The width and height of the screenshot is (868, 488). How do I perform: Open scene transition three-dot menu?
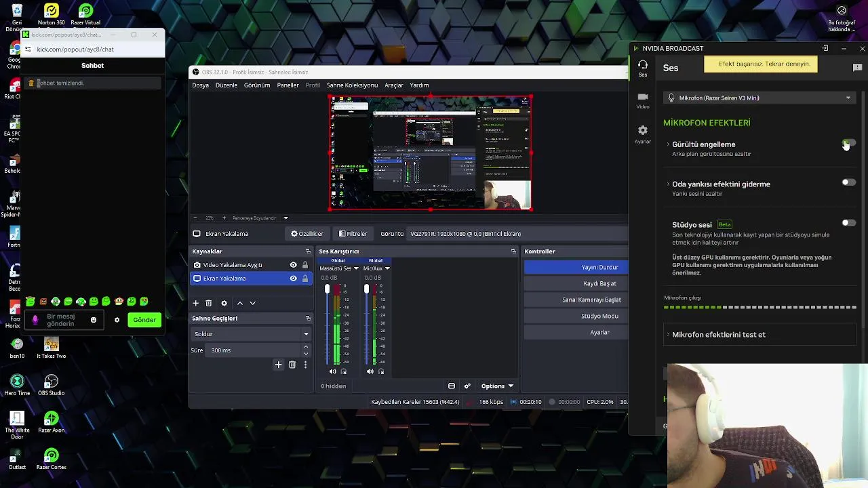coord(305,365)
